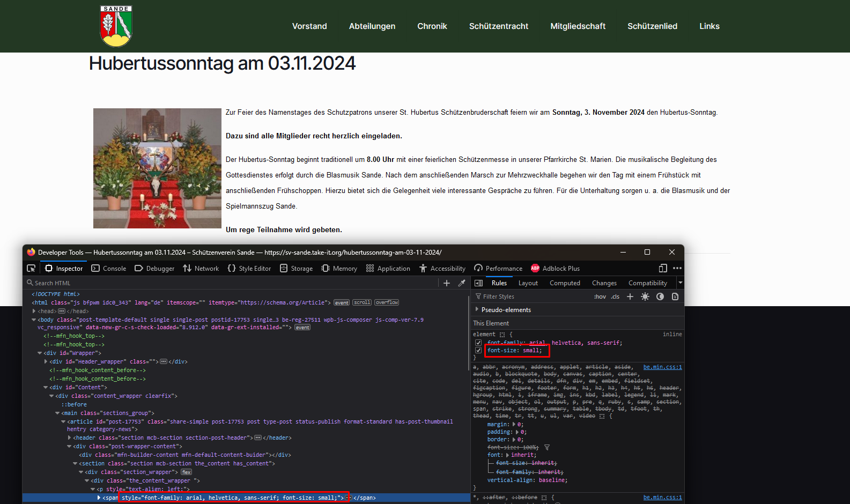The width and height of the screenshot is (850, 504).
Task: Show more sidebar tabs dropdown arrow
Action: 680,283
